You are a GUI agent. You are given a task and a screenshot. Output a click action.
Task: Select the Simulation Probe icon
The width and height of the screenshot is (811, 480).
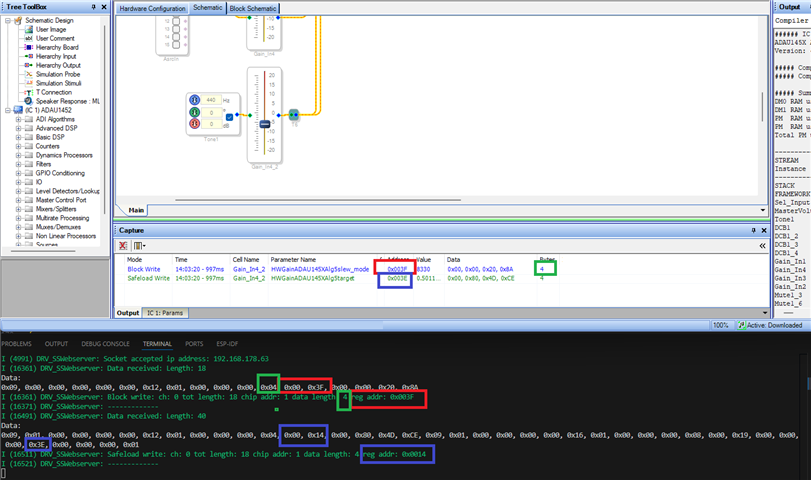29,74
